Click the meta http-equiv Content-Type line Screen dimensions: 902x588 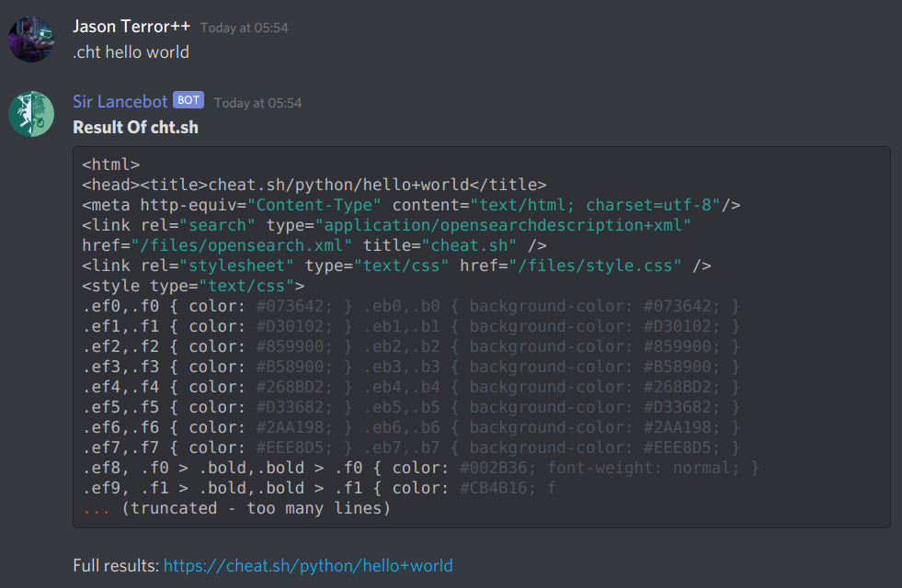[x=411, y=205]
